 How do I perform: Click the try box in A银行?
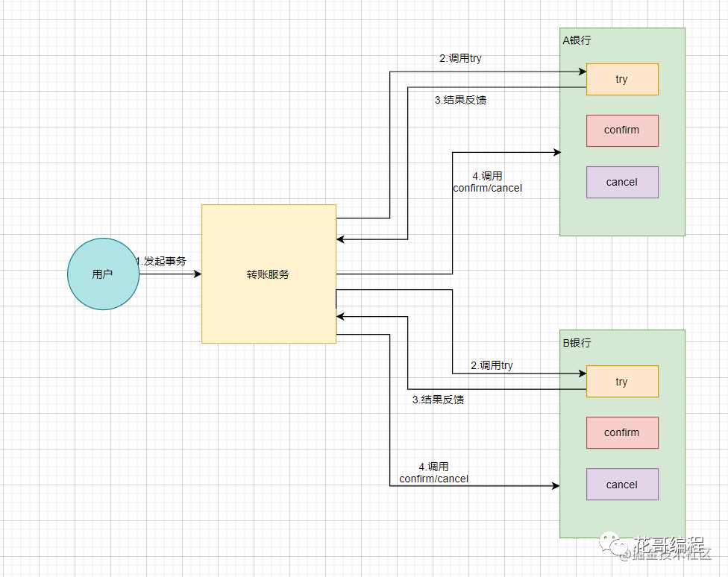(x=622, y=79)
